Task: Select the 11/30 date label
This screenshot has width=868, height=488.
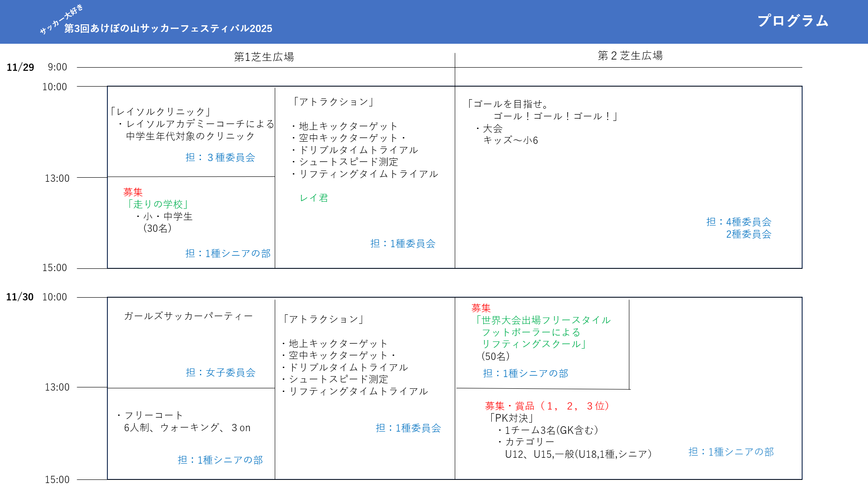Action: click(x=20, y=297)
